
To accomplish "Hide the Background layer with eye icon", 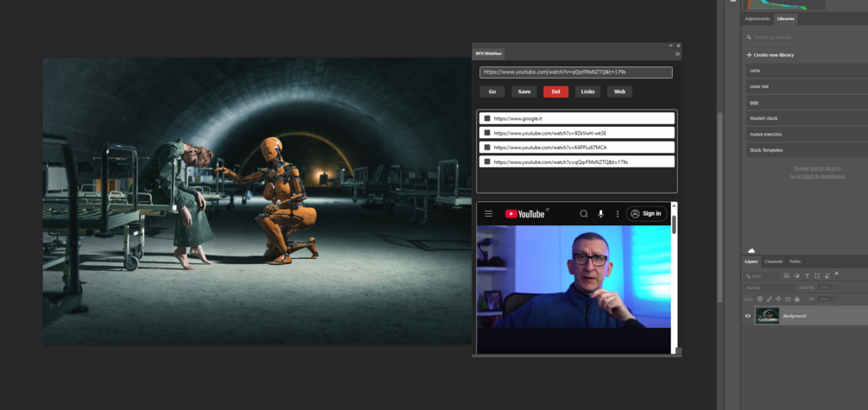I will [x=748, y=316].
